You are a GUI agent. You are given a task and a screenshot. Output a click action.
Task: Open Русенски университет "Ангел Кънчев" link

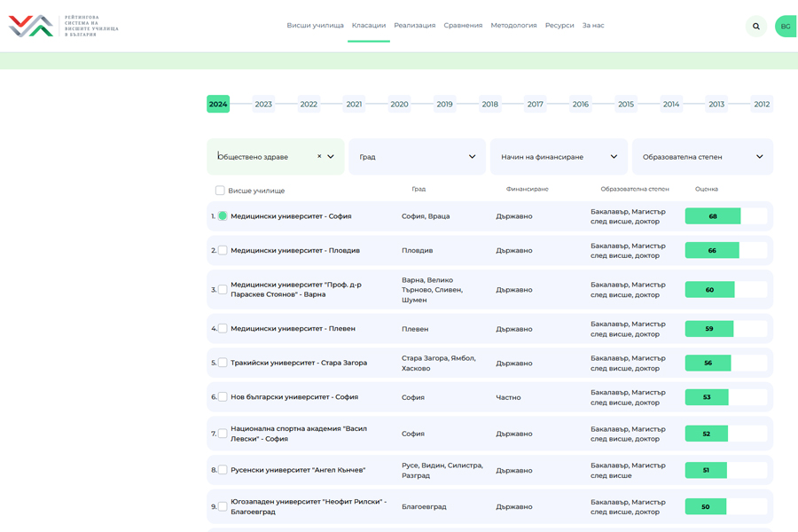298,469
